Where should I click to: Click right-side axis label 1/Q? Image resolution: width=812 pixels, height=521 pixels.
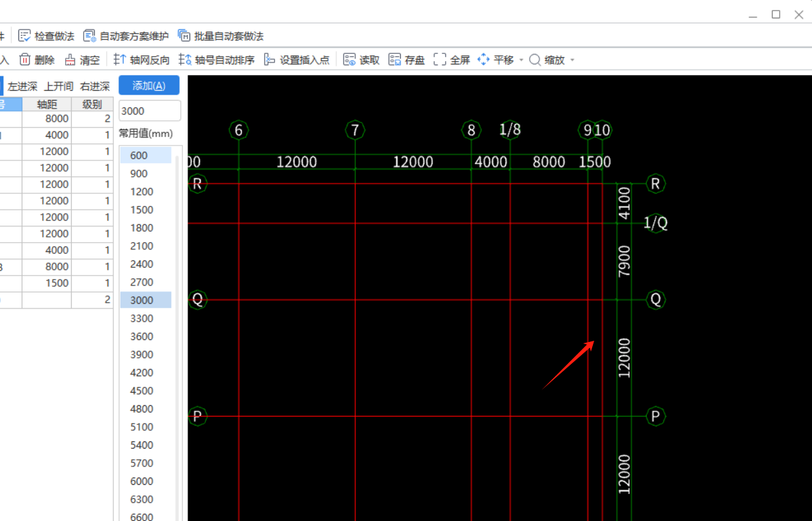656,223
